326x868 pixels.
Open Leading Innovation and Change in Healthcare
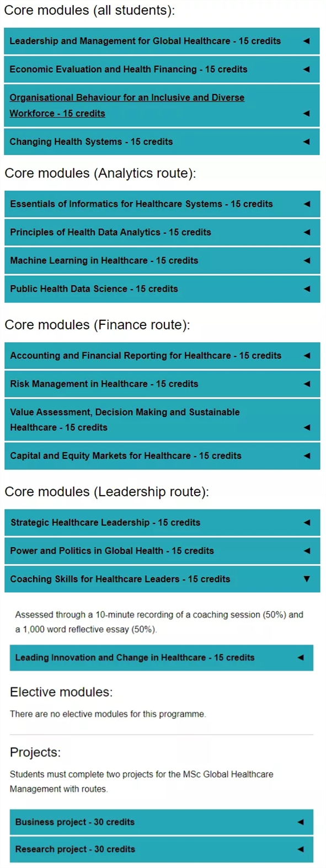point(162,657)
